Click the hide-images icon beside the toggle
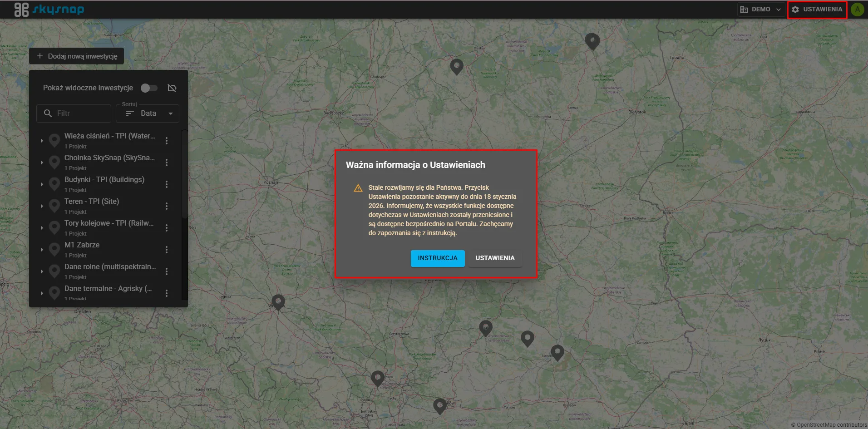Viewport: 868px width, 429px height. (x=172, y=88)
